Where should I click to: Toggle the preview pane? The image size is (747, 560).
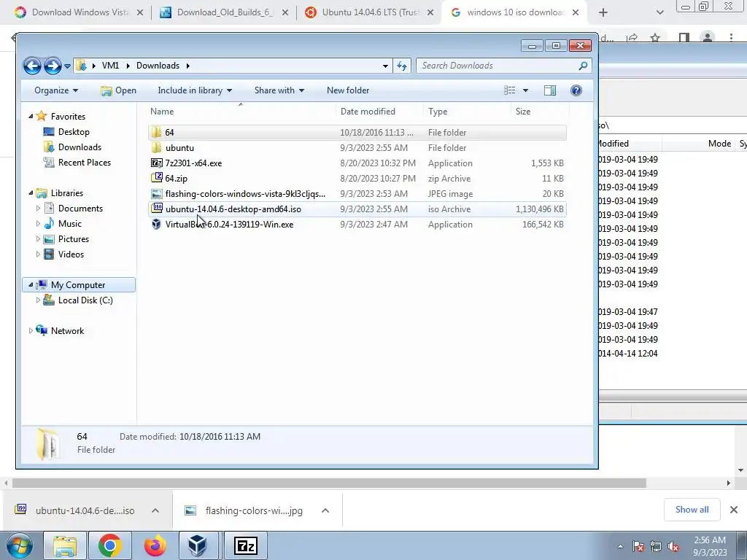coord(550,90)
